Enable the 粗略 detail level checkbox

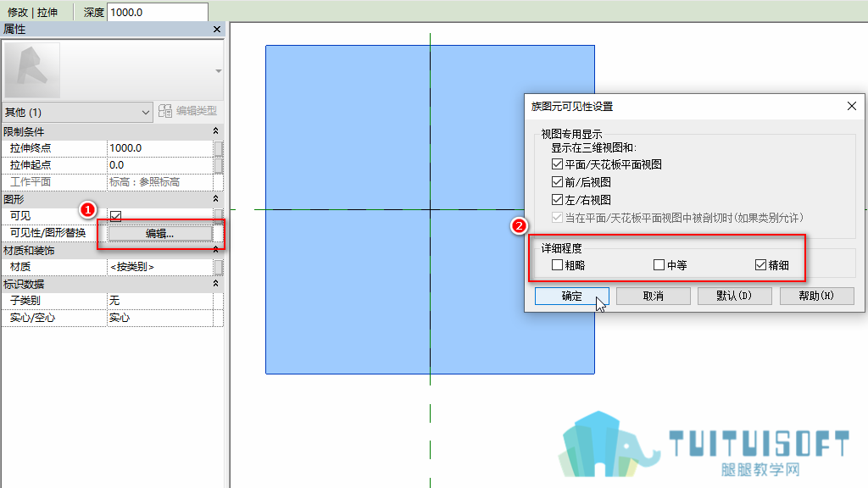coord(557,265)
